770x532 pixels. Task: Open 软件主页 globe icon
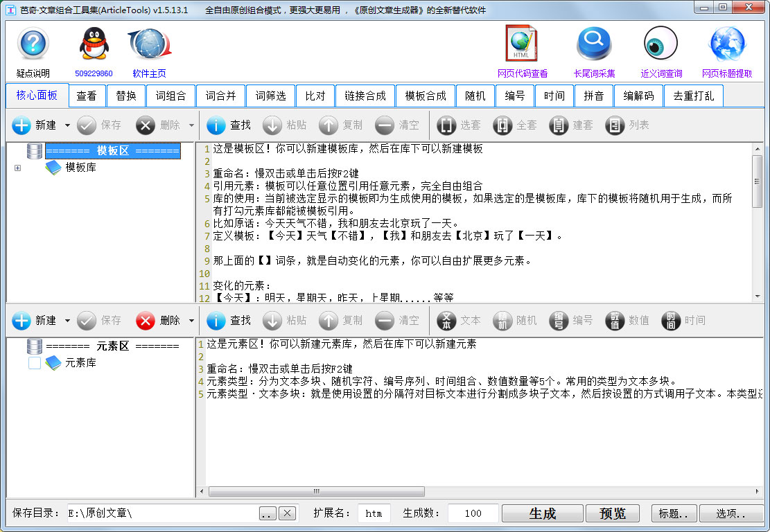click(x=148, y=45)
